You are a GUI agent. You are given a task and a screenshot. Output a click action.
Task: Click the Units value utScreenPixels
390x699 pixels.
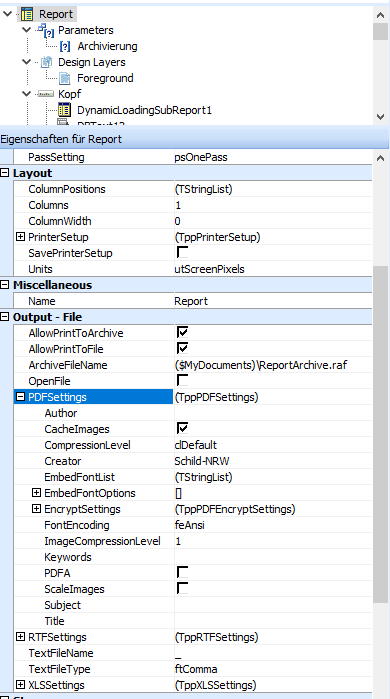coord(209,269)
